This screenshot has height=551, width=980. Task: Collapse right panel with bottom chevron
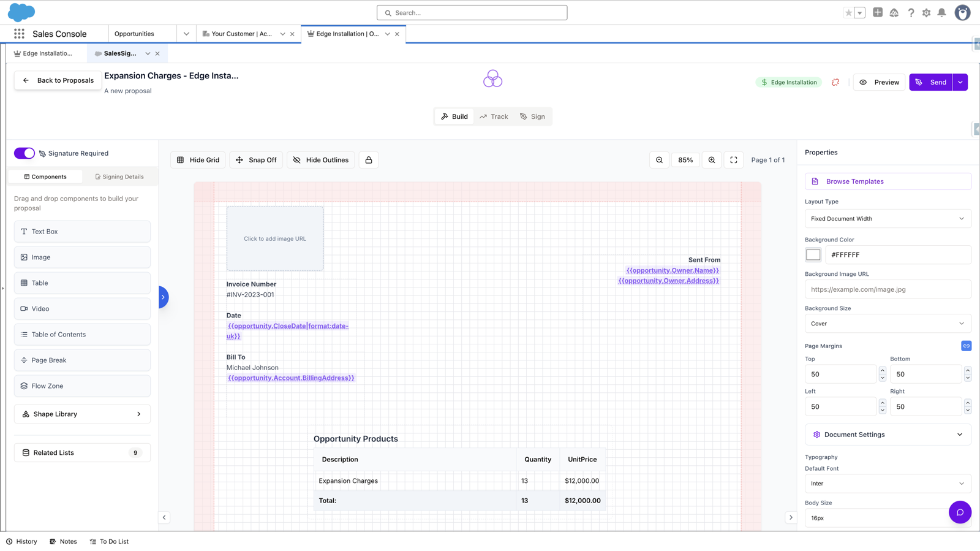click(x=791, y=517)
